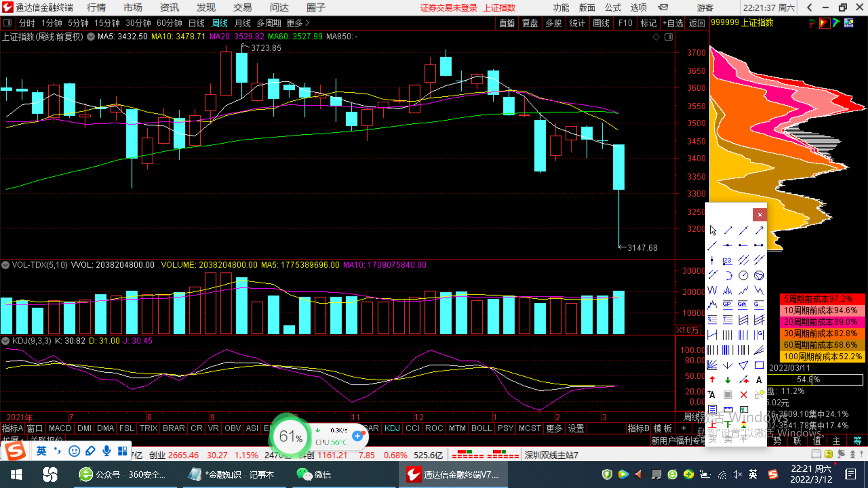The image size is (868, 488).
Task: Select the arrow pointer drawing tool
Action: pyautogui.click(x=713, y=230)
